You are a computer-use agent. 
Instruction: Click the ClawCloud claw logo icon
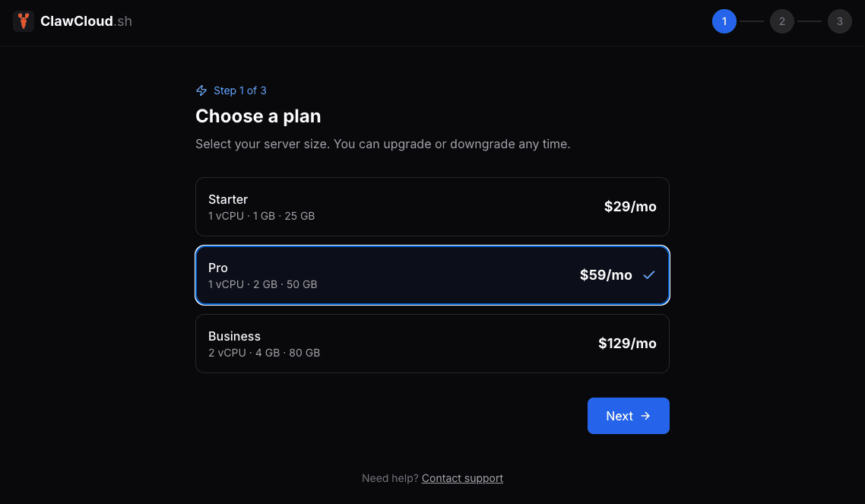(x=24, y=21)
